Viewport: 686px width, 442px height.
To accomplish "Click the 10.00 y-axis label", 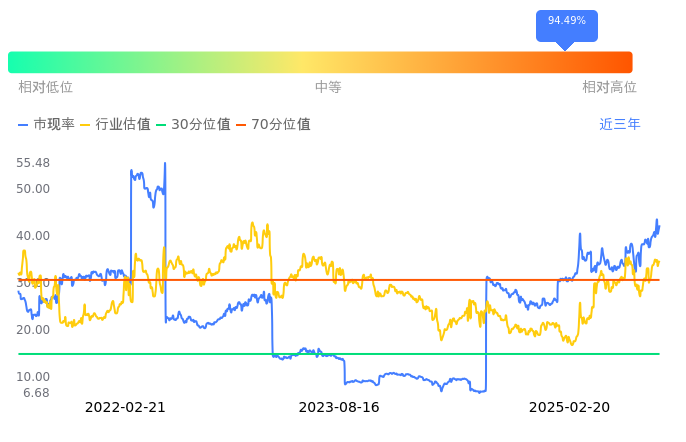I will [33, 377].
